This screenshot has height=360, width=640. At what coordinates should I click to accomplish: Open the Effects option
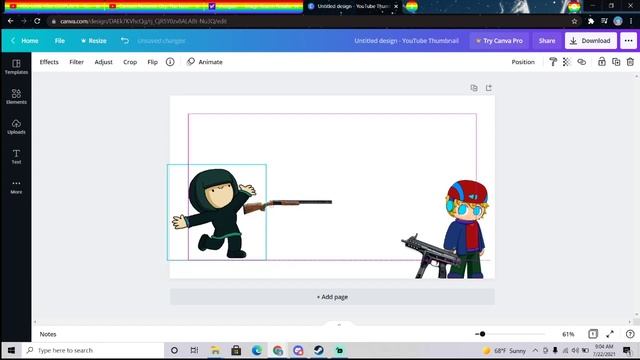click(x=49, y=62)
